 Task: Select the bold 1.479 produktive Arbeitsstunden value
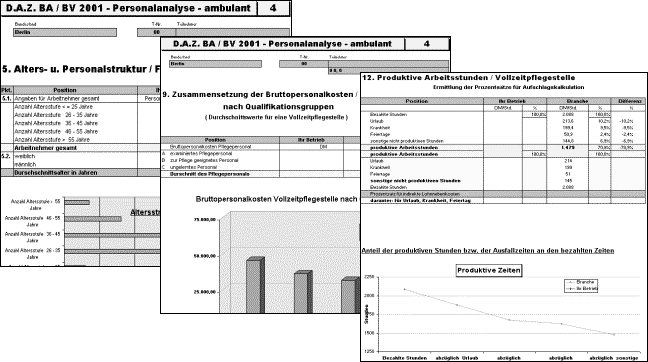pos(567,148)
